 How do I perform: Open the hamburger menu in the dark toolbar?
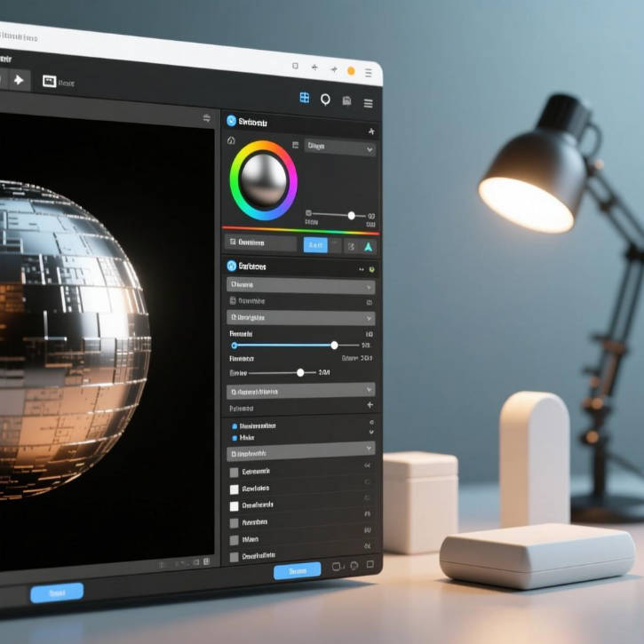[x=368, y=103]
